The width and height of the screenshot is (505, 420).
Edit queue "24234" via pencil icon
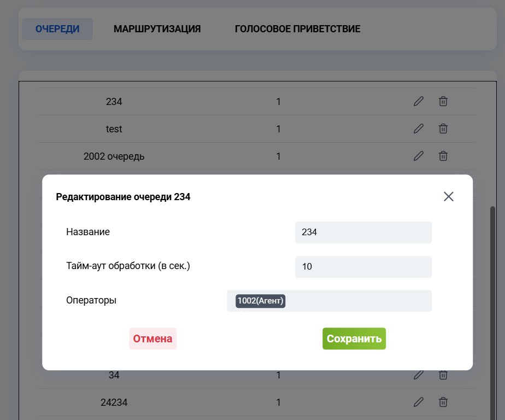(418, 402)
